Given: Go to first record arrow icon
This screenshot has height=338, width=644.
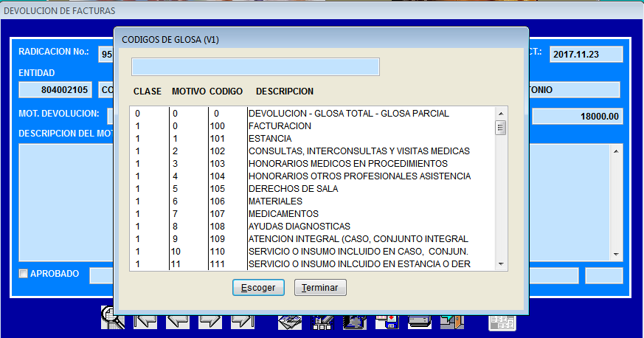Looking at the screenshot, I should click(x=145, y=322).
